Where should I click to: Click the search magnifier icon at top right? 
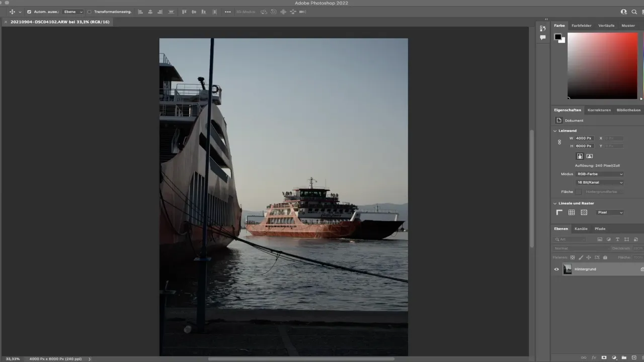coord(634,12)
